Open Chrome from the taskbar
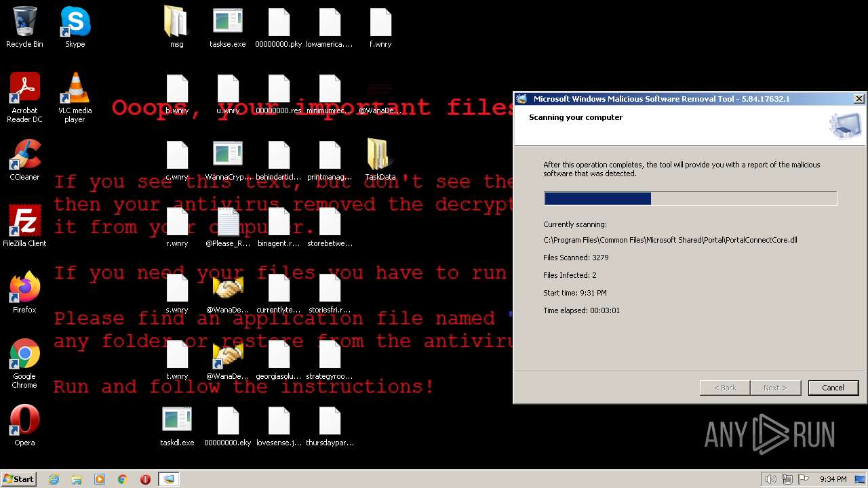This screenshot has width=868, height=488. click(123, 479)
